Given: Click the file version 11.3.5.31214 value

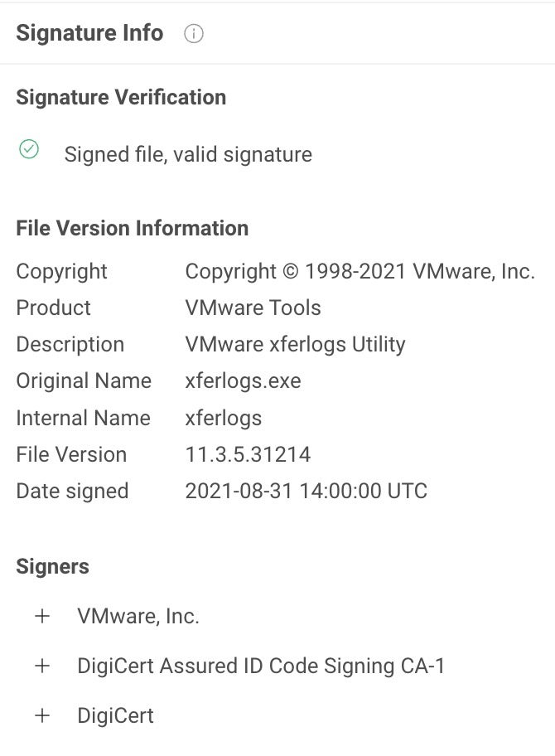Looking at the screenshot, I should [248, 454].
